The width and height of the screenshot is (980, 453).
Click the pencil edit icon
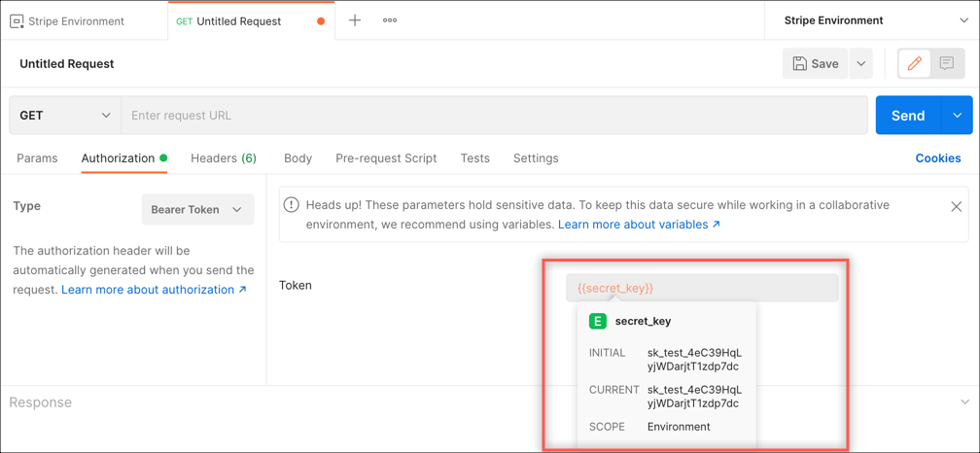point(914,64)
